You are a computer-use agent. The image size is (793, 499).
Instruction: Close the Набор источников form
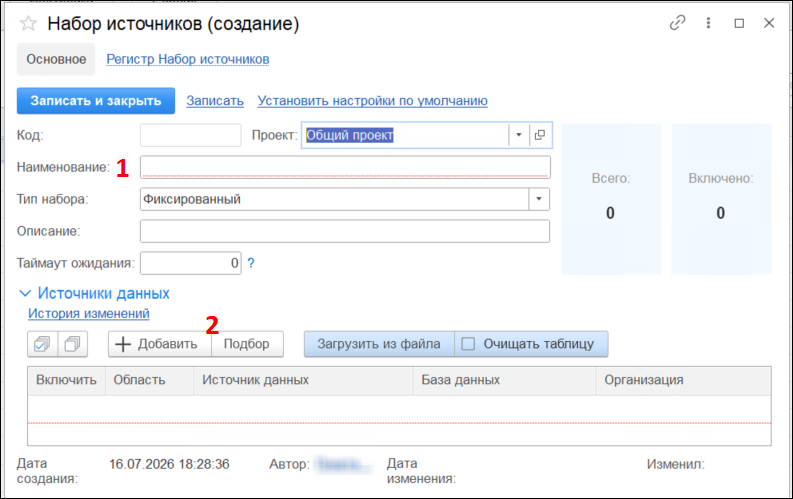tap(769, 23)
